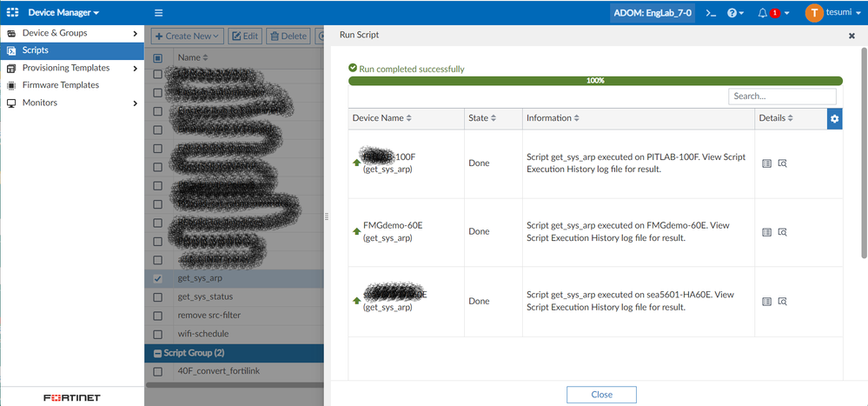Click the Firmware Templates sidebar icon

tap(11, 85)
